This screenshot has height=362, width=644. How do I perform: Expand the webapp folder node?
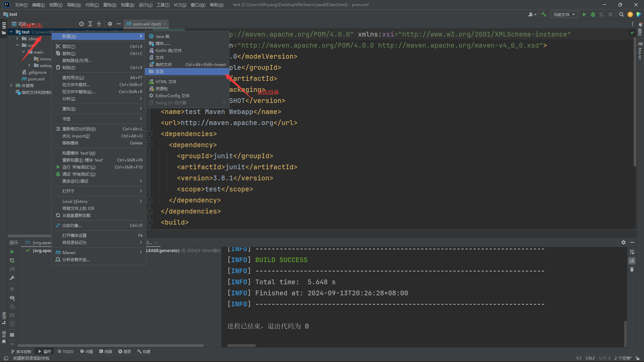tap(29, 66)
